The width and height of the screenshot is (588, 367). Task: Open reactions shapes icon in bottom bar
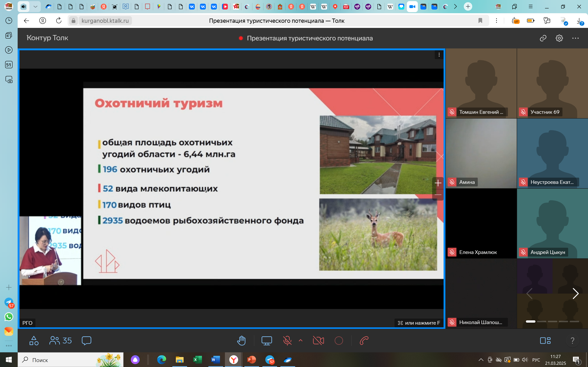tap(34, 341)
